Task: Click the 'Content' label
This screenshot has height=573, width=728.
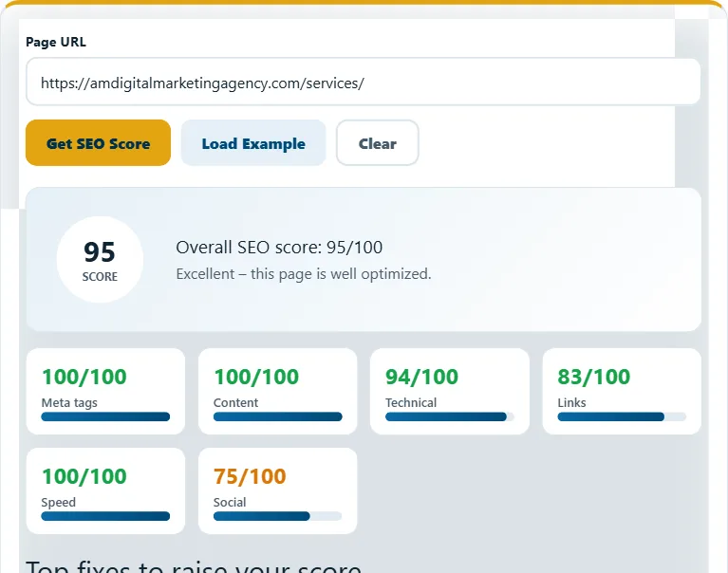Action: click(x=235, y=403)
